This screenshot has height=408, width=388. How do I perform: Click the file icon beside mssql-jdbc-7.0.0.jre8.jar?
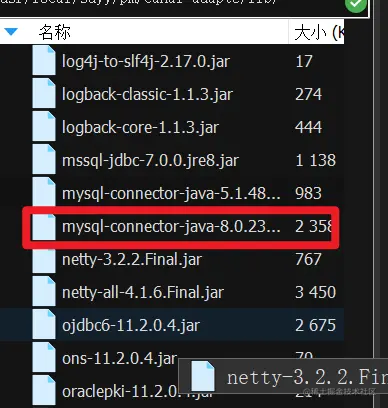[x=44, y=159]
